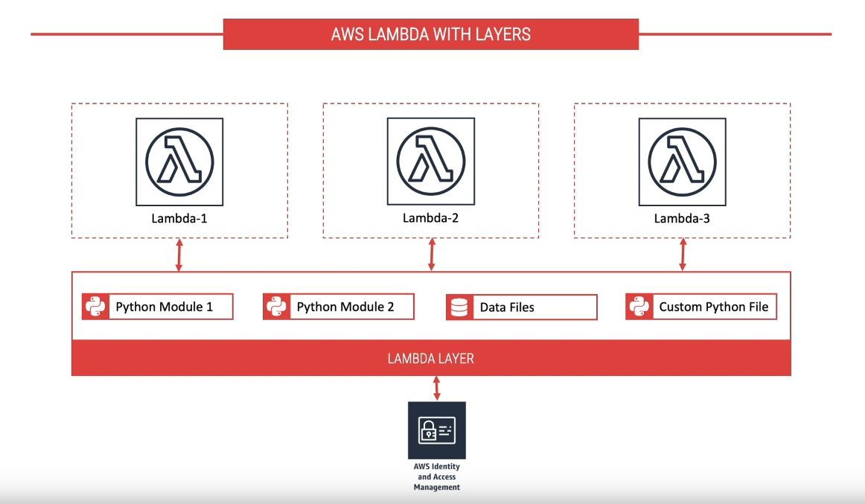Click the Lambda-2 function icon
The image size is (865, 504).
[431, 161]
